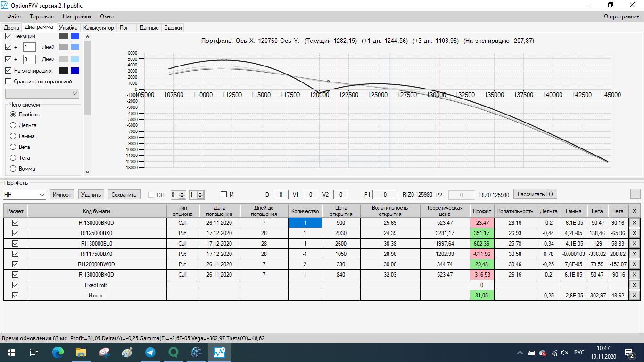Open the action center notifications icon
Screen dimensions: 644x362
[x=630, y=353]
